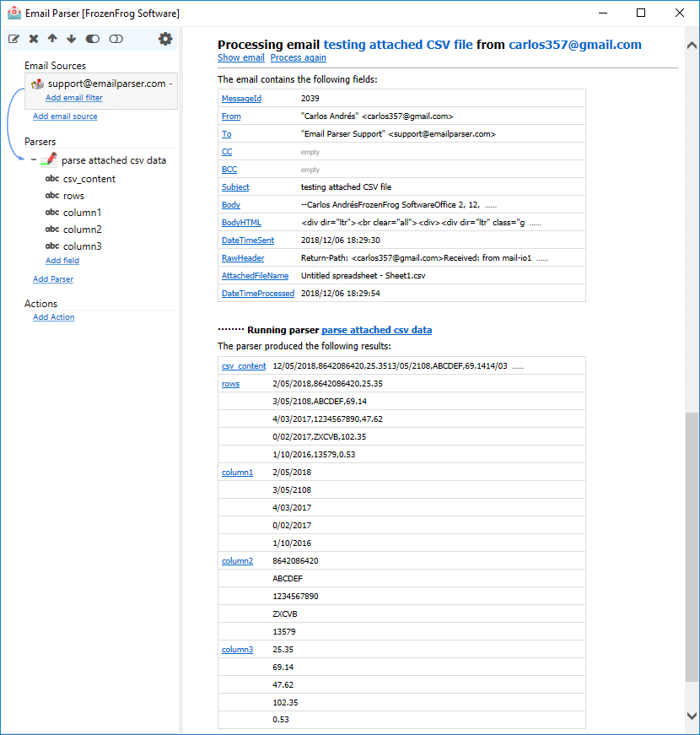Click the disable toggle toolbar icon
The image size is (700, 735).
tap(116, 39)
